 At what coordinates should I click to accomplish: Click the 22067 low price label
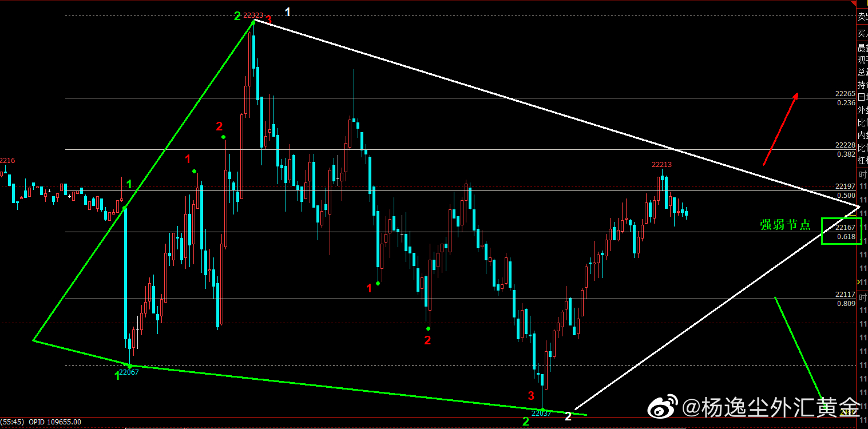click(129, 372)
